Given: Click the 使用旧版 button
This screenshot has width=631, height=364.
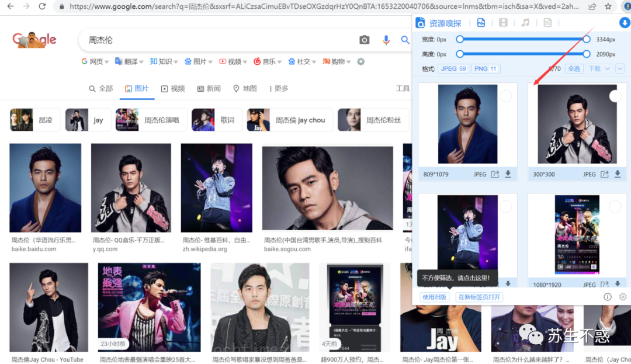Looking at the screenshot, I should pos(434,297).
